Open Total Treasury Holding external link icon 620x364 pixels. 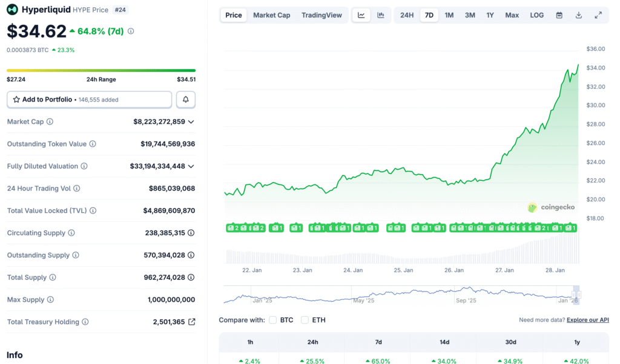192,322
